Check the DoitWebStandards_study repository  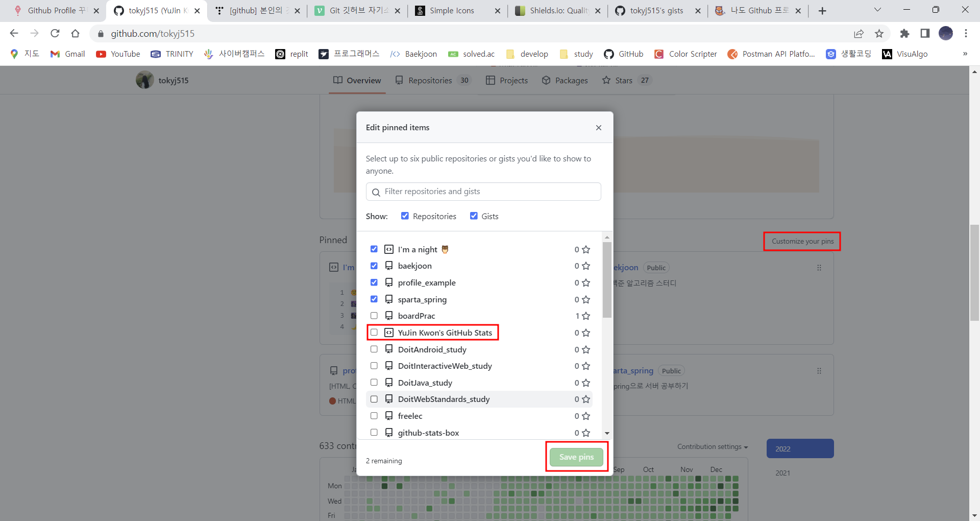[374, 399]
